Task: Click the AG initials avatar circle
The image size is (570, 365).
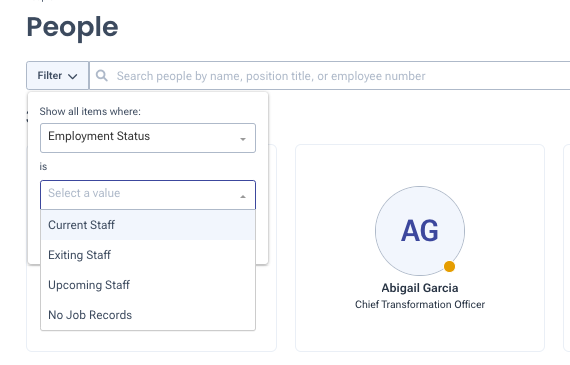Action: tap(420, 231)
